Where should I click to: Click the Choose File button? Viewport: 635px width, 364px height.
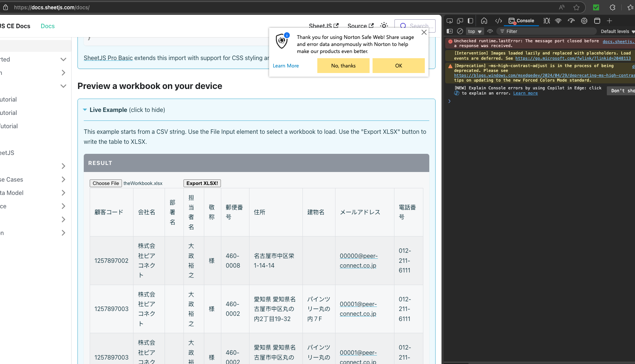(106, 183)
